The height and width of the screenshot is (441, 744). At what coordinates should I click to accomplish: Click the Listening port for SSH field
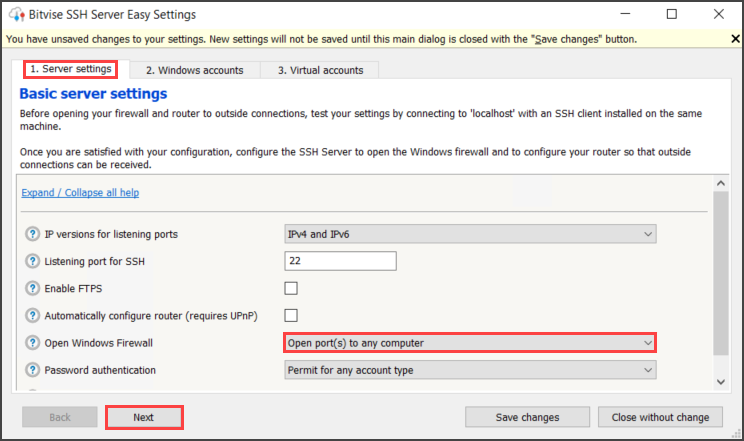[340, 261]
